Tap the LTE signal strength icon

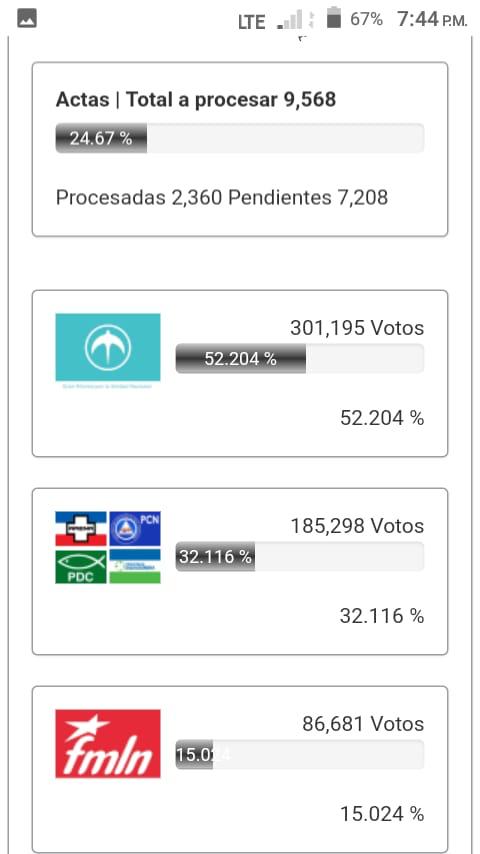[x=289, y=20]
